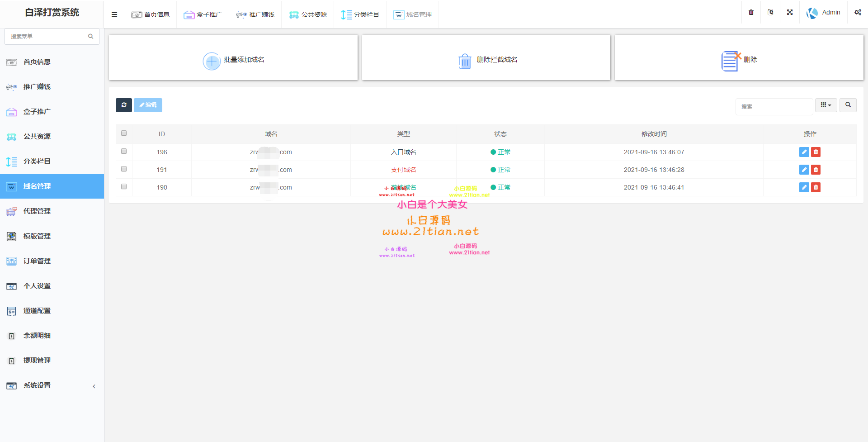Click timestamp 2021-09-16 13:46:28
The image size is (868, 442).
tap(654, 170)
